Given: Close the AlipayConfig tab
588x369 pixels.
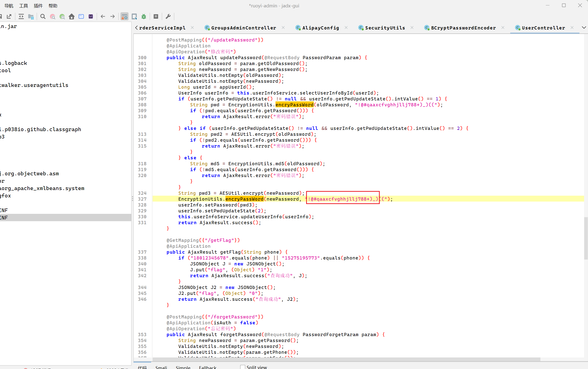Looking at the screenshot, I should point(346,28).
